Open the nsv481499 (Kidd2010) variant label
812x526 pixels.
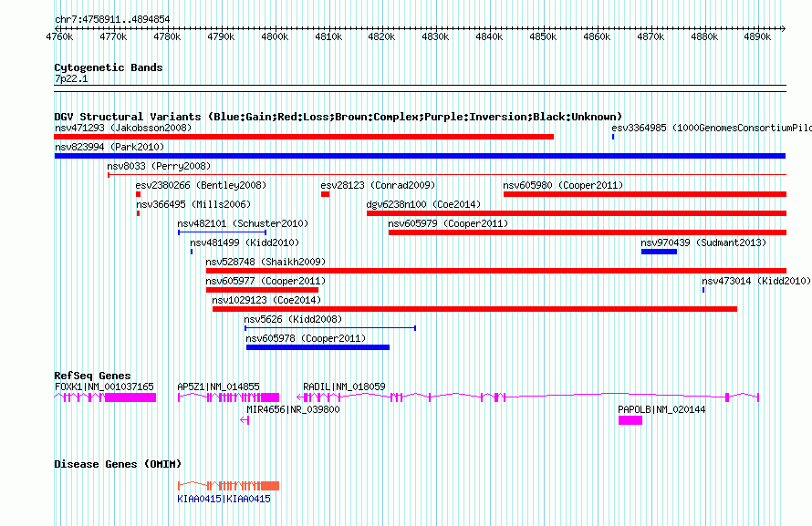(245, 242)
